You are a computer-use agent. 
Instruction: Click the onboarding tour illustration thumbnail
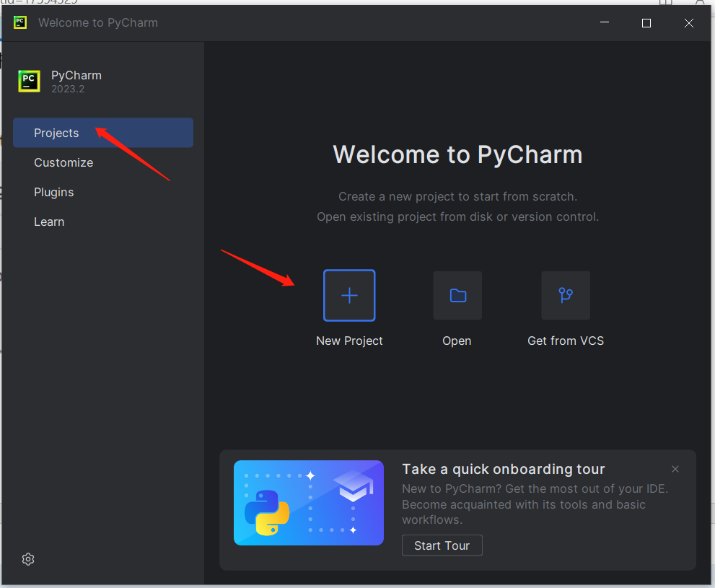tap(308, 503)
